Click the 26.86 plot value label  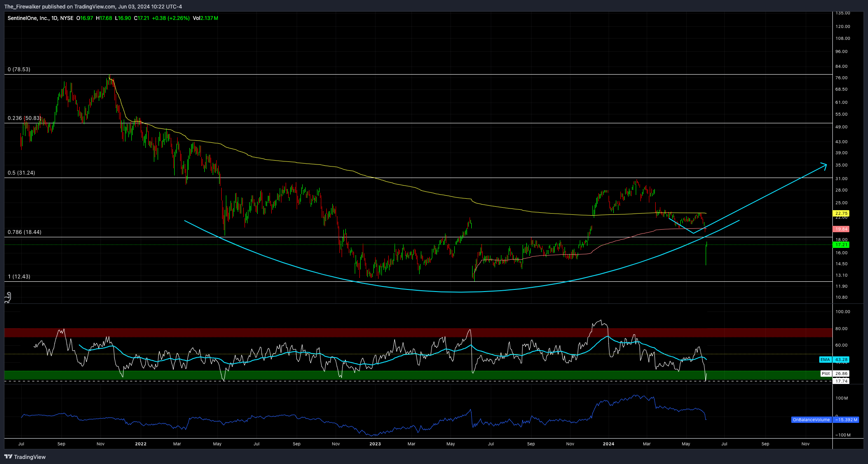click(x=841, y=374)
